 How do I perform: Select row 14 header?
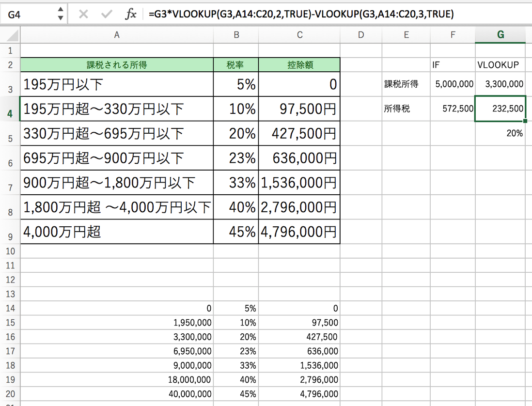pos(10,308)
